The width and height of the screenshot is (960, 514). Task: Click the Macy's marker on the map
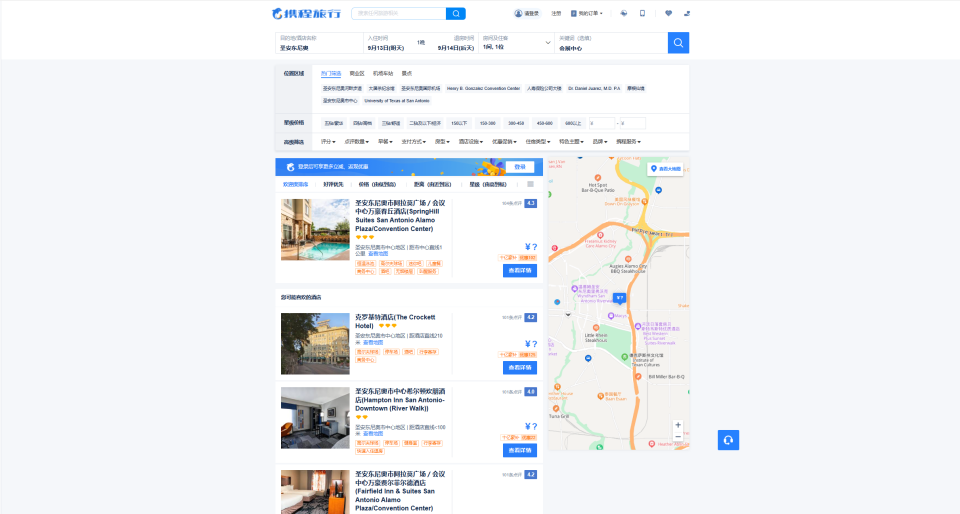tap(611, 316)
